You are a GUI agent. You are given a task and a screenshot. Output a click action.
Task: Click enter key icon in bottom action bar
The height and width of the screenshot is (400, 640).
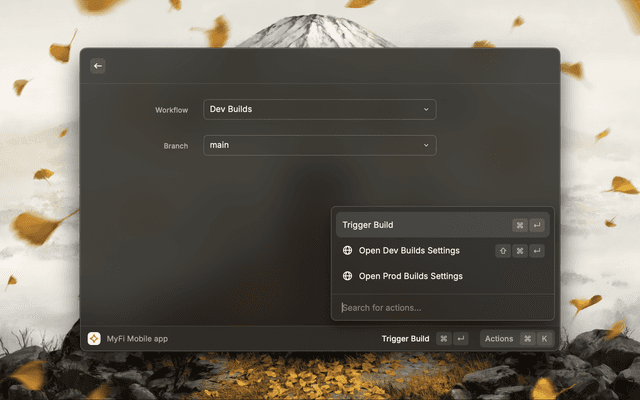[x=460, y=339]
